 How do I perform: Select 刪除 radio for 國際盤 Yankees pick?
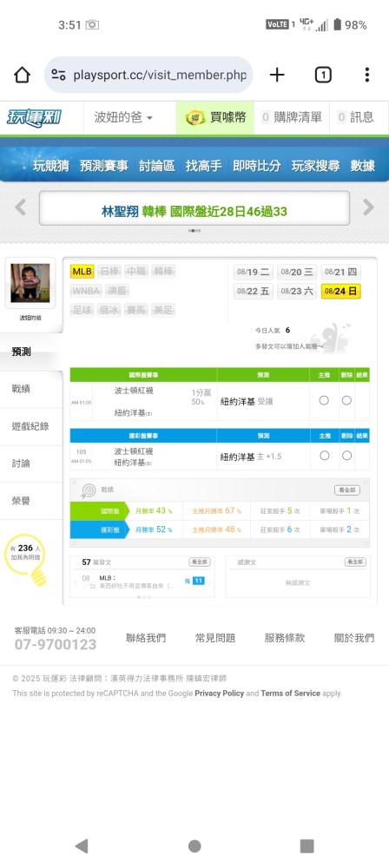346,400
